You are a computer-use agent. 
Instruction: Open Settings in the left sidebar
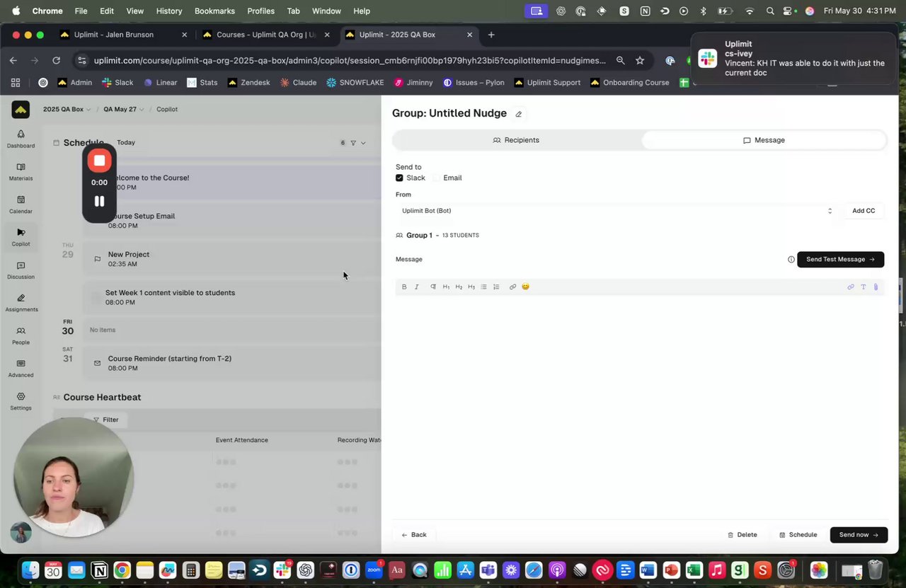[x=21, y=401]
